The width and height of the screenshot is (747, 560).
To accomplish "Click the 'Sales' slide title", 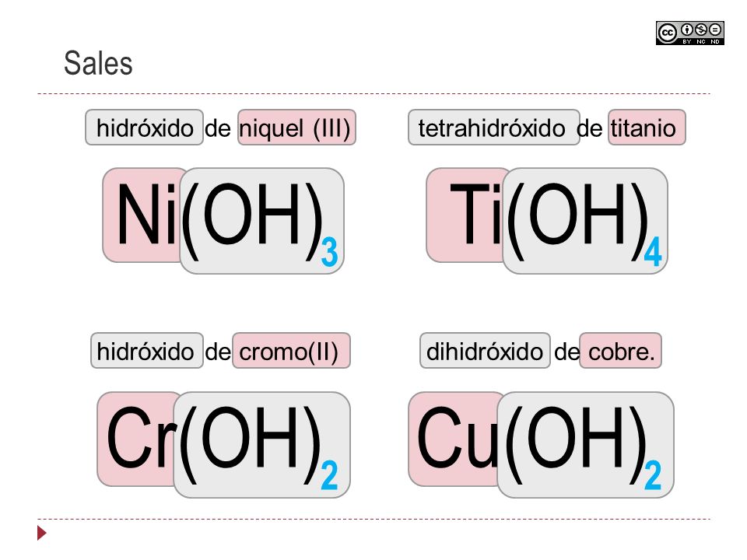I will [x=98, y=63].
